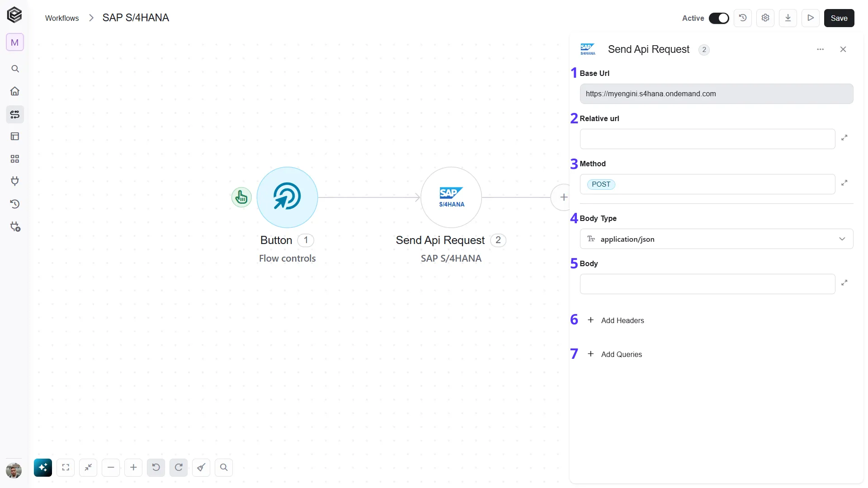Focus the Relative url input field
868x488 pixels.
click(708, 139)
